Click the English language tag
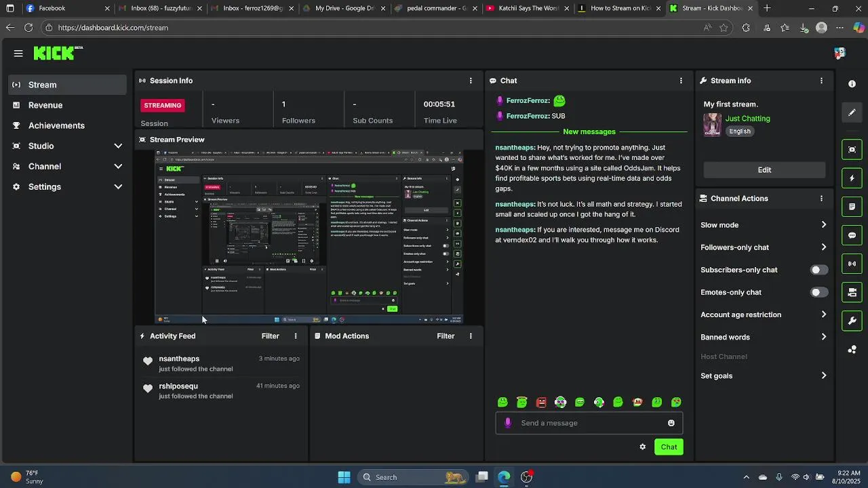 coord(740,131)
